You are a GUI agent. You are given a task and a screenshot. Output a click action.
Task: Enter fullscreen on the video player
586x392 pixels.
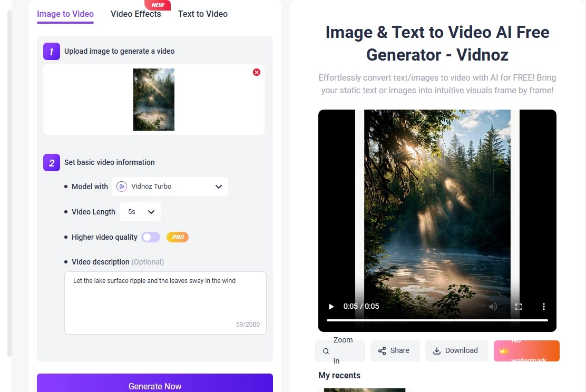point(518,306)
